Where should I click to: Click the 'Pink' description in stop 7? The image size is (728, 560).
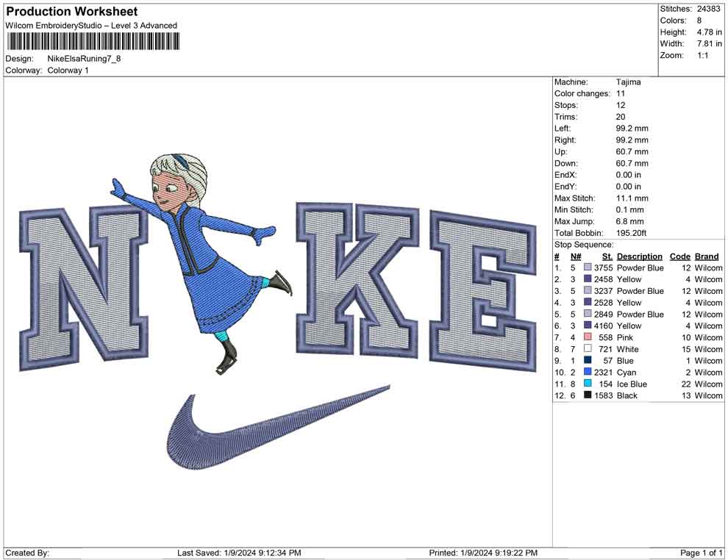pos(624,337)
